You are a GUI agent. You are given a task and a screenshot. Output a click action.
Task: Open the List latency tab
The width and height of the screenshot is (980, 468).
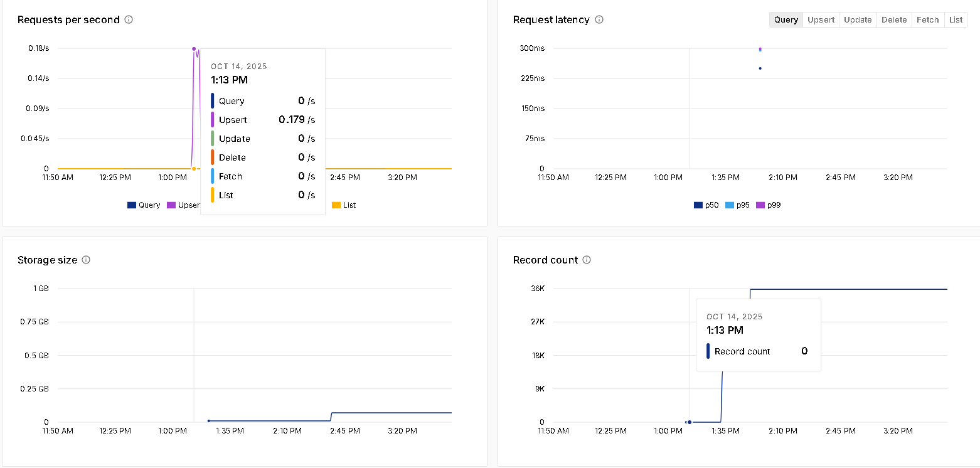point(956,20)
